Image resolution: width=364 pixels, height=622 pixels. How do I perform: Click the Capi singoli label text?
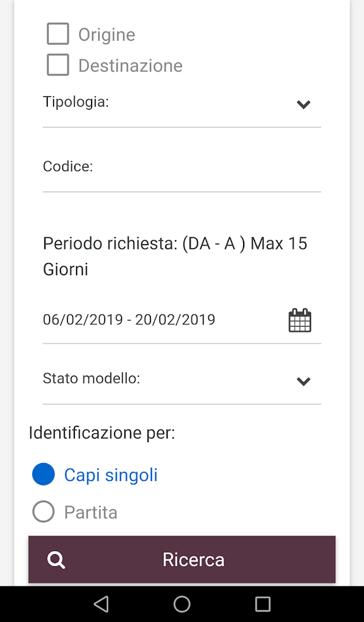point(111,474)
